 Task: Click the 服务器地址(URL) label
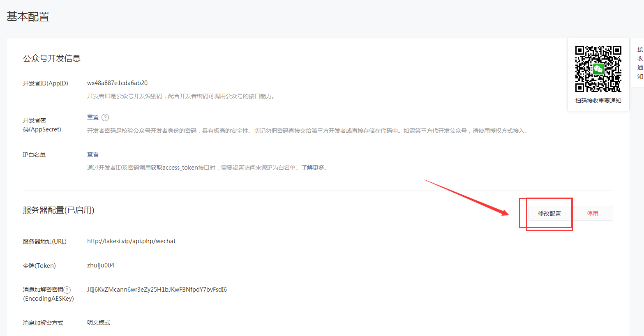coord(45,242)
